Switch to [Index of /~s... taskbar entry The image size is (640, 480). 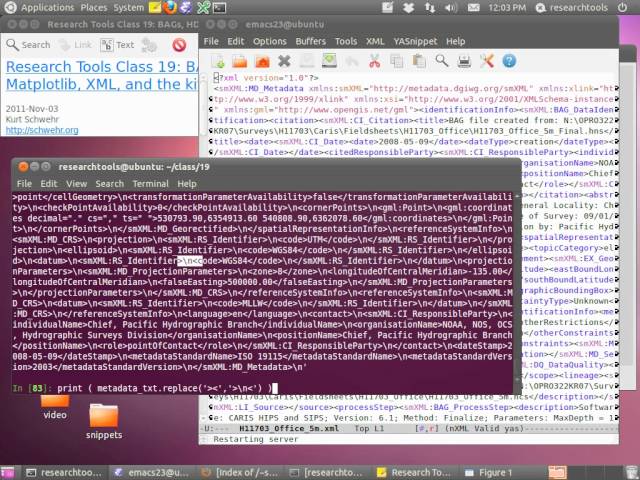(x=240, y=472)
